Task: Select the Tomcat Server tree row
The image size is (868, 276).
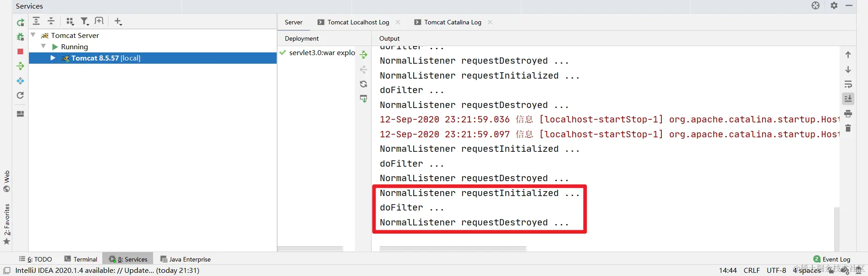Action: pos(153,35)
